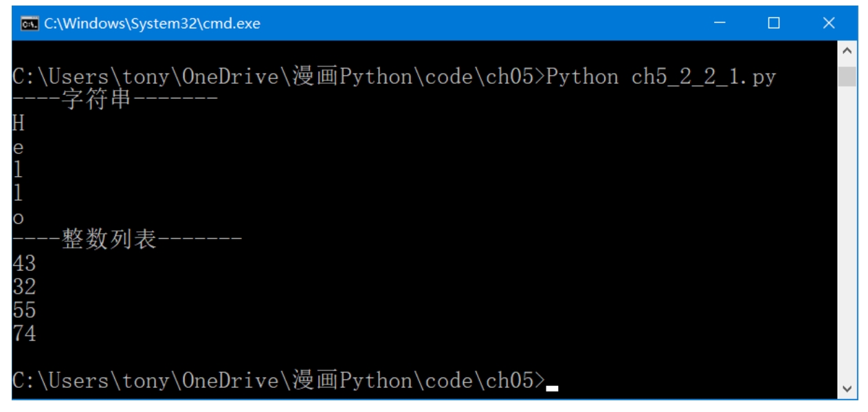The height and width of the screenshot is (412, 868).
Task: Click the output number 74
Action: click(x=25, y=334)
